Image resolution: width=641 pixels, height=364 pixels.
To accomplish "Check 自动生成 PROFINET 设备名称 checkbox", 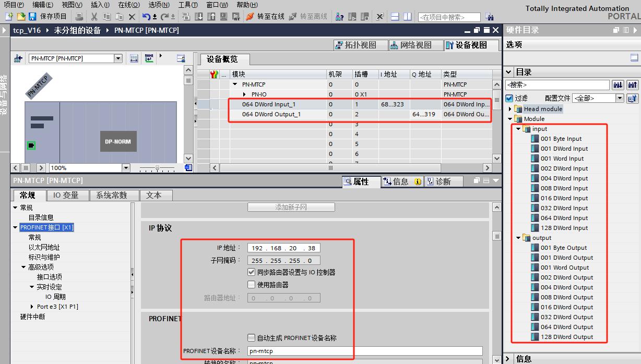I will 252,337.
